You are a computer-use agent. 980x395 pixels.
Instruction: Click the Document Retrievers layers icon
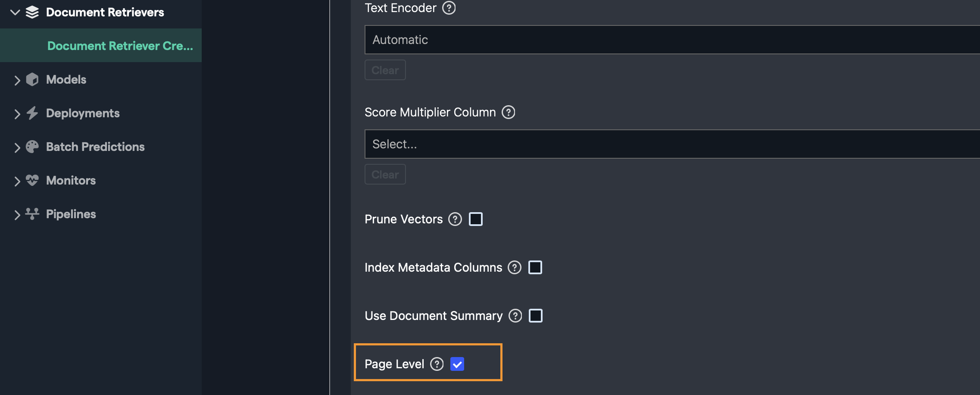click(x=32, y=13)
